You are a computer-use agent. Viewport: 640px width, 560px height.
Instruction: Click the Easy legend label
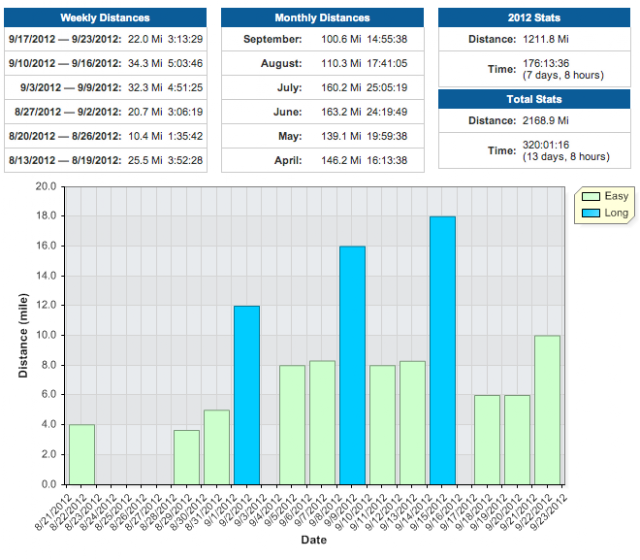(616, 196)
